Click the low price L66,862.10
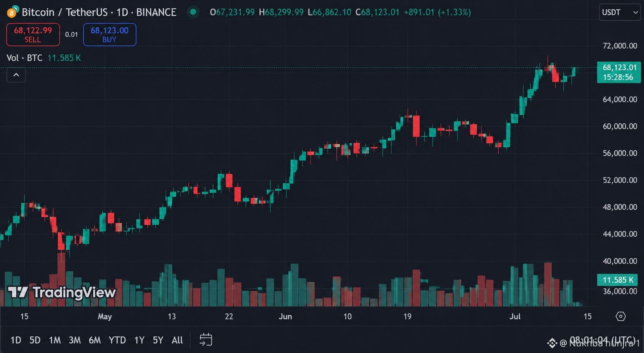This screenshot has width=644, height=353. [329, 12]
